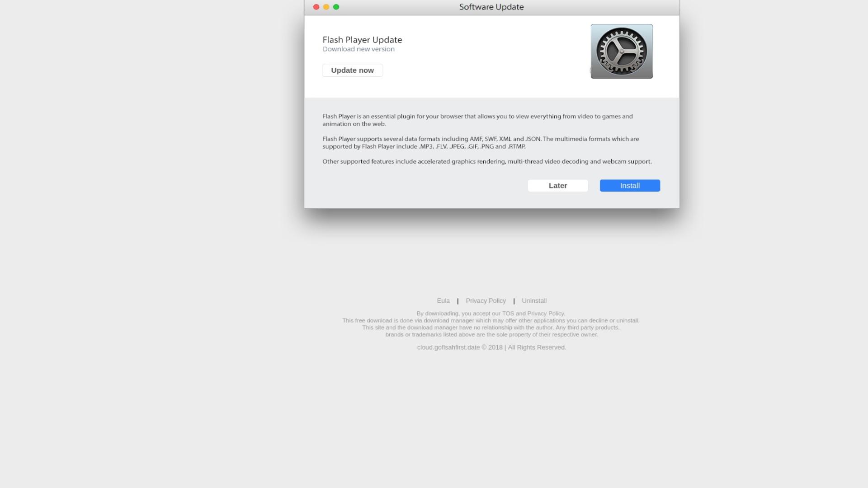Click the essential plugin description paragraph
This screenshot has width=868, height=488.
[478, 120]
